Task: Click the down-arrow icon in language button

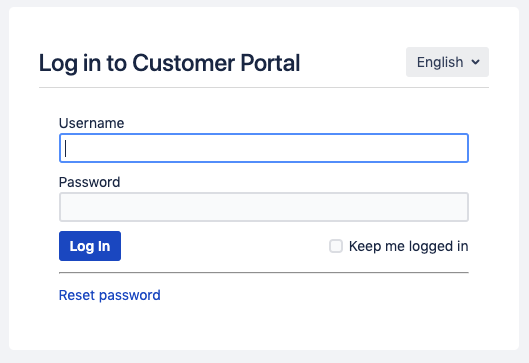Action: click(475, 62)
